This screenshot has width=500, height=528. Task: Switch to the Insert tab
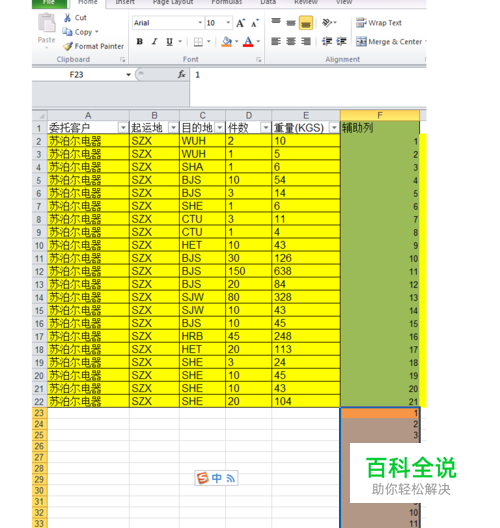coord(125,3)
